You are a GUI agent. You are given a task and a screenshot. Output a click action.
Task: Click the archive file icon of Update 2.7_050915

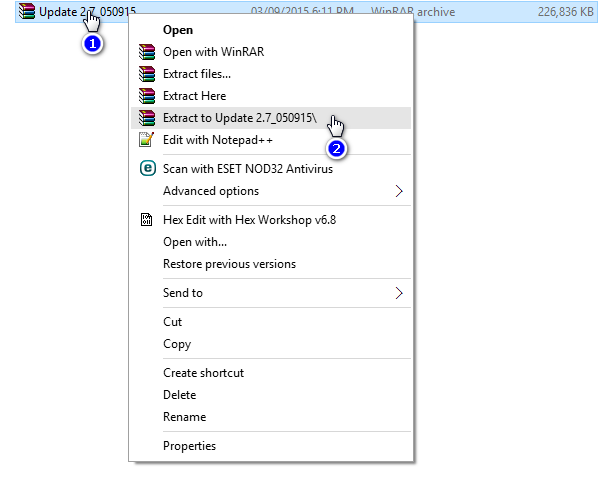(27, 11)
